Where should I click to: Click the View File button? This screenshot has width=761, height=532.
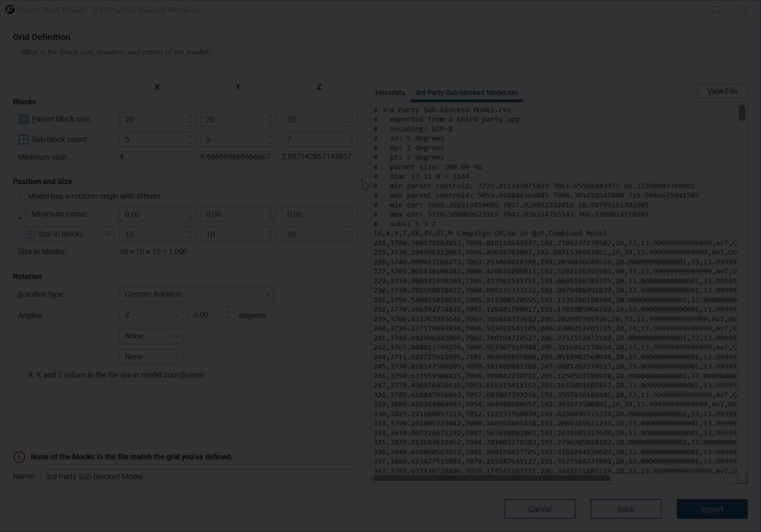click(722, 91)
